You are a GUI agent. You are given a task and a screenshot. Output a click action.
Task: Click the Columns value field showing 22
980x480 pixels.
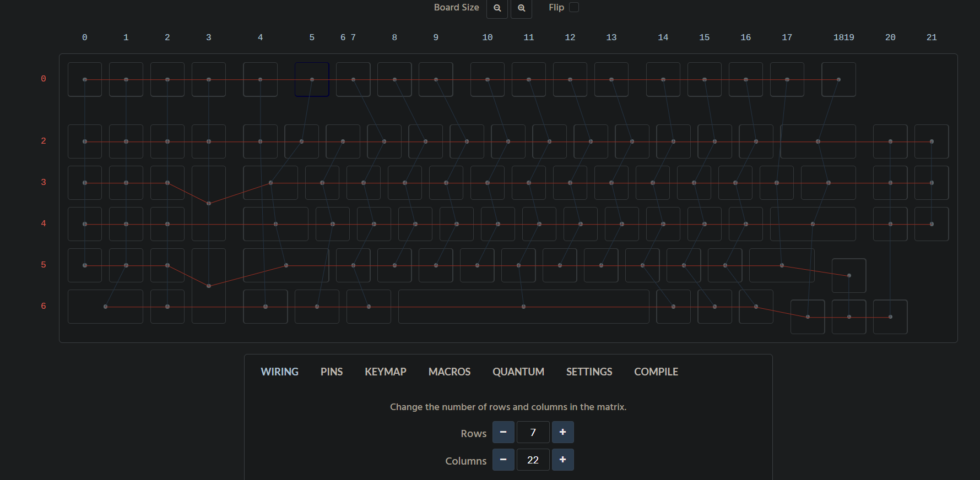tap(533, 460)
